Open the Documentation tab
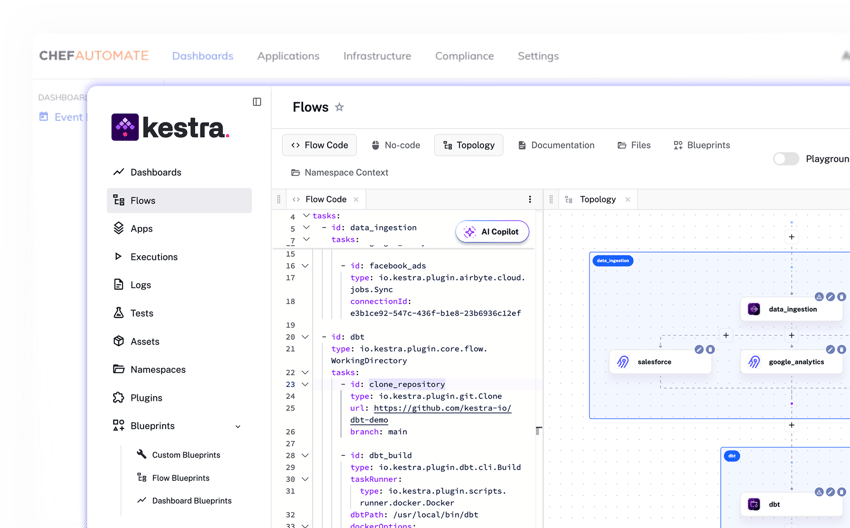 pyautogui.click(x=556, y=145)
